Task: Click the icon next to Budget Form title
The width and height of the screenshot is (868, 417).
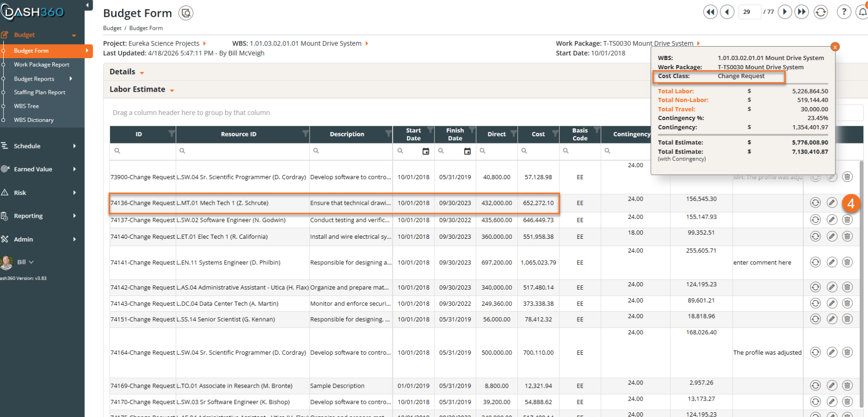Action: click(186, 13)
